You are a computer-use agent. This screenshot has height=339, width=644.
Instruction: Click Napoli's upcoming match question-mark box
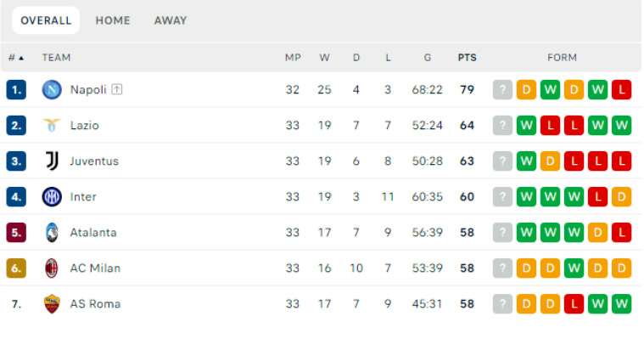tap(502, 90)
